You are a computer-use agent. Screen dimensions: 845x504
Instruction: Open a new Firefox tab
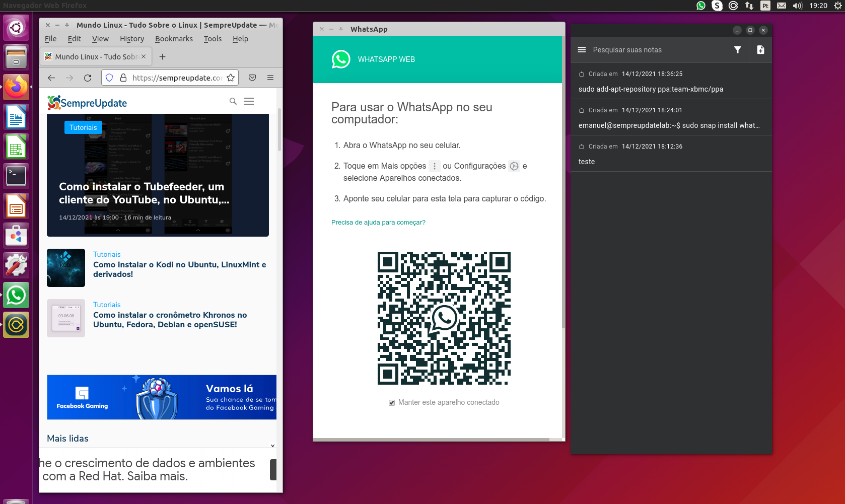click(162, 57)
